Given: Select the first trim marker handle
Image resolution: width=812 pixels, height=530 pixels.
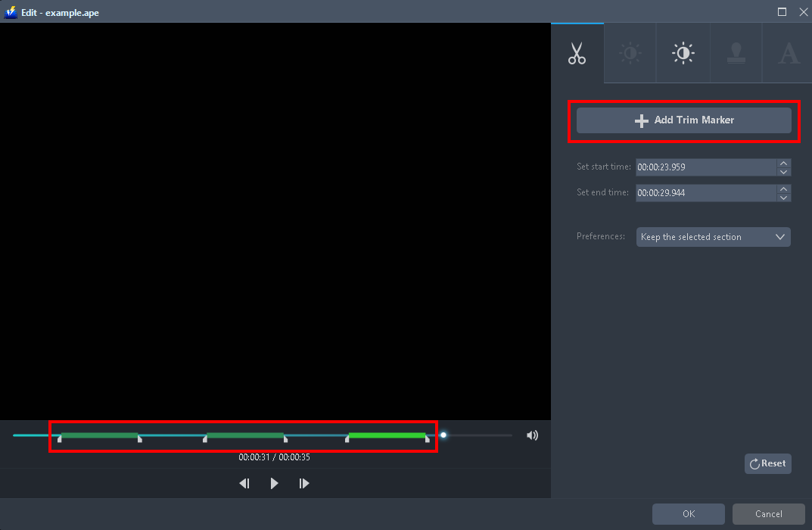Looking at the screenshot, I should click(x=60, y=439).
